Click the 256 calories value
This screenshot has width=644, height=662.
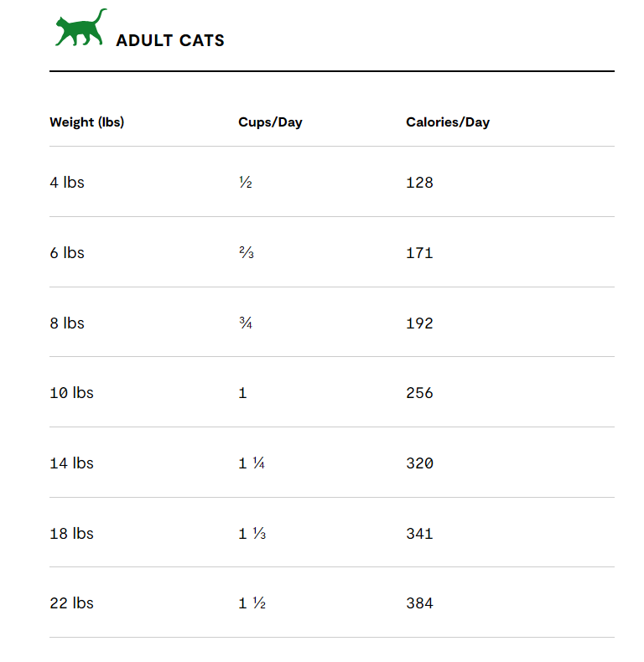pos(419,393)
